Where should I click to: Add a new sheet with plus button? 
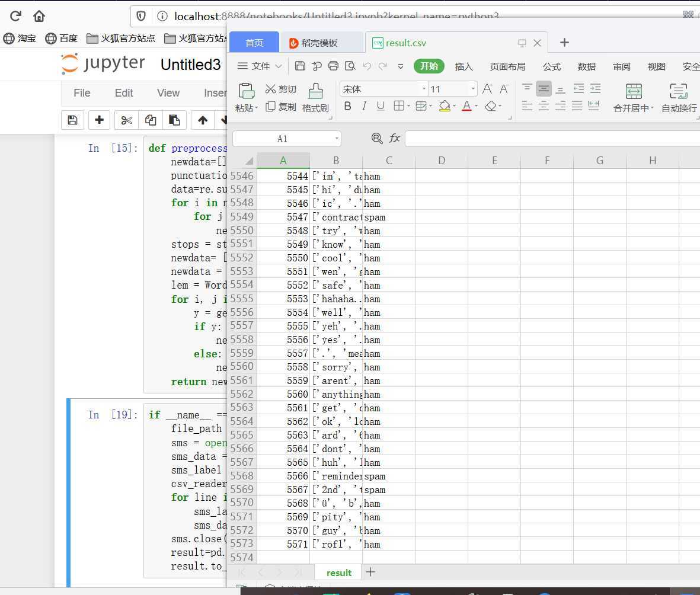pyautogui.click(x=370, y=572)
